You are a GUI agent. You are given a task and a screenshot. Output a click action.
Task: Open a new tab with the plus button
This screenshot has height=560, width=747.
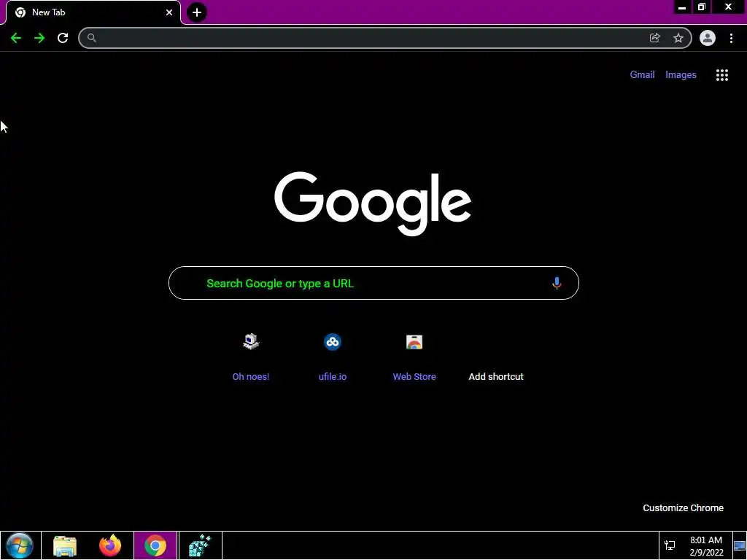click(x=197, y=12)
